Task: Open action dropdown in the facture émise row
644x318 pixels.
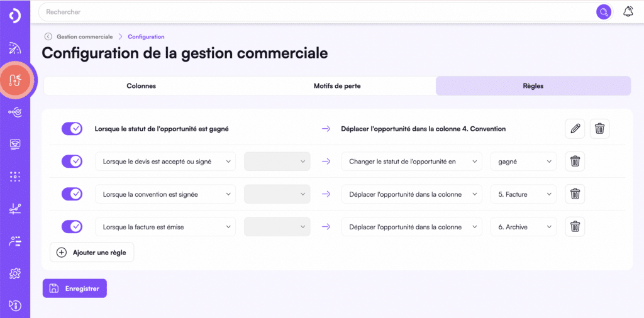Action: (412, 227)
